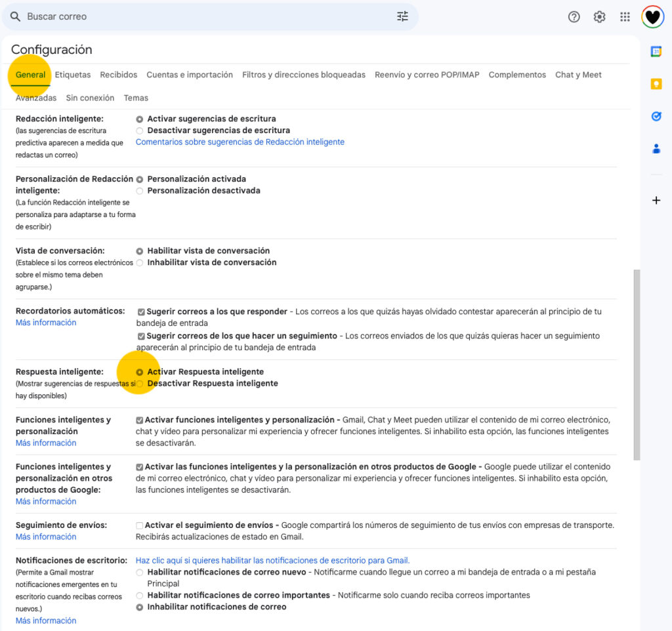Open the Avanzadas tab
The width and height of the screenshot is (672, 631).
(36, 98)
